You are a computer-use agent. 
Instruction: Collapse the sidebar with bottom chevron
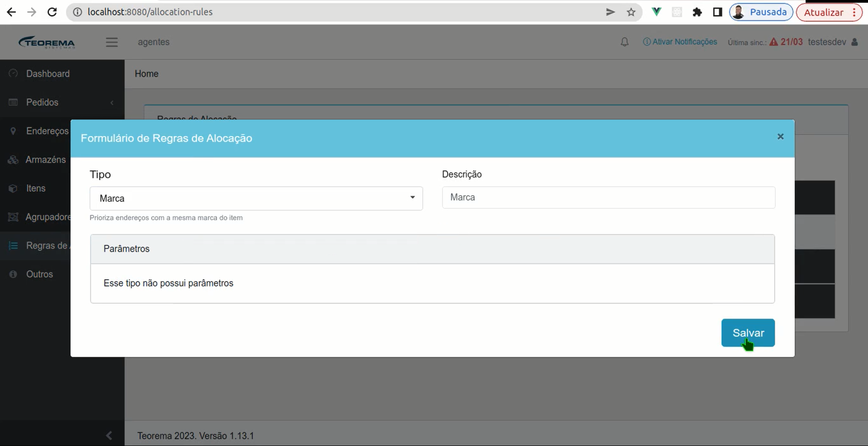tap(109, 435)
